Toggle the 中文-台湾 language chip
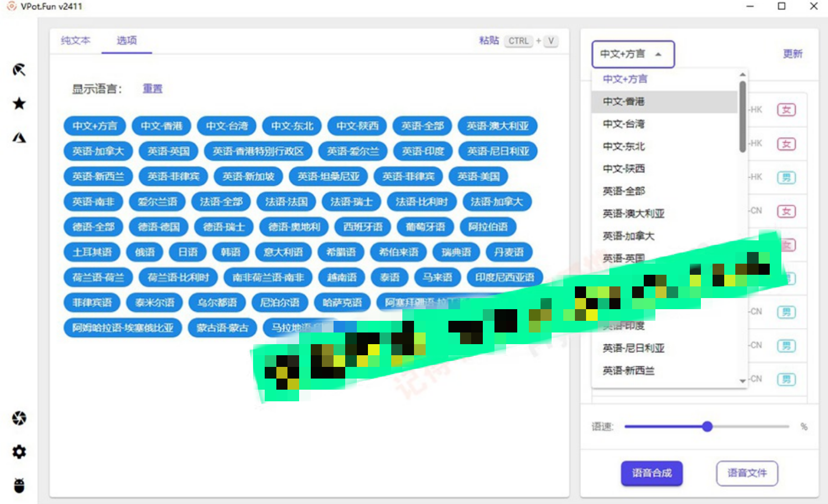The height and width of the screenshot is (504, 828). pos(227,126)
